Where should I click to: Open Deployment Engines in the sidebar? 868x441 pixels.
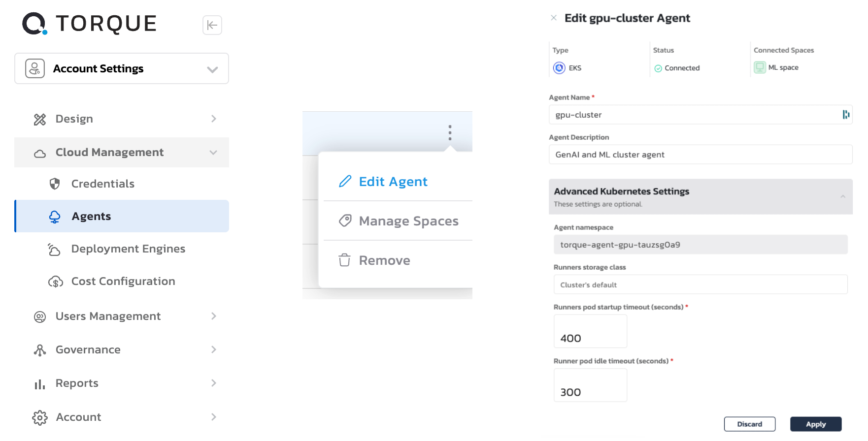128,249
